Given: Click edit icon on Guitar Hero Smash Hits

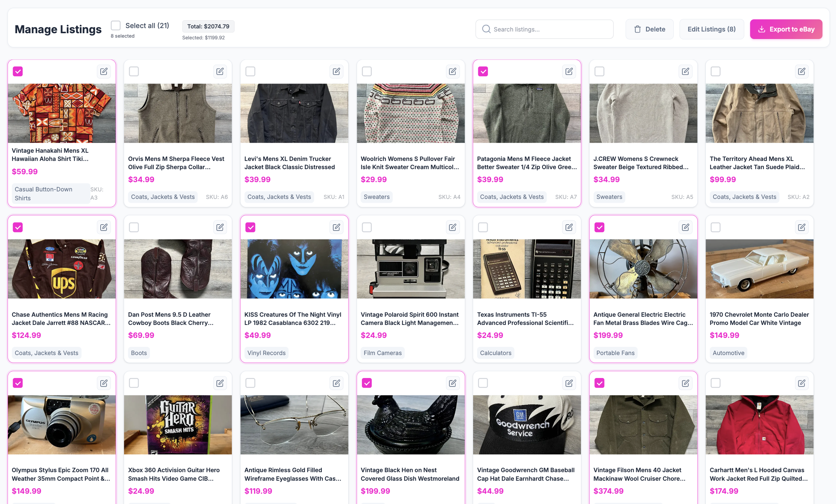Looking at the screenshot, I should tap(220, 383).
